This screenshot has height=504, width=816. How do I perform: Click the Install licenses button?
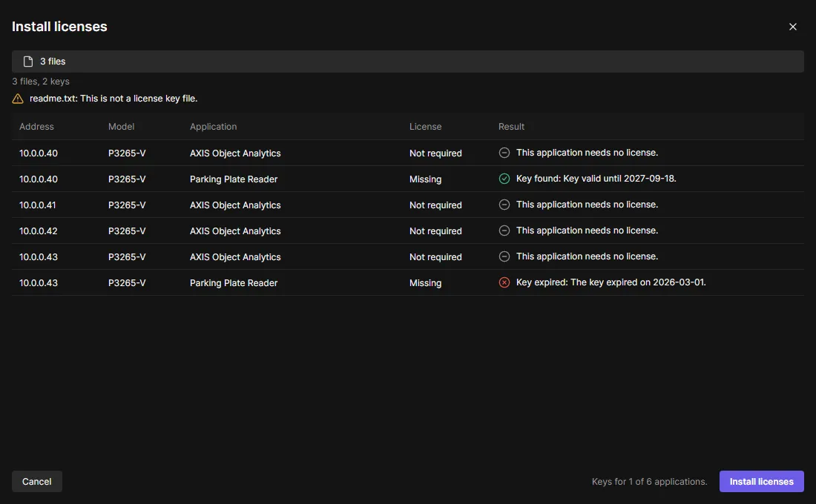(x=761, y=482)
